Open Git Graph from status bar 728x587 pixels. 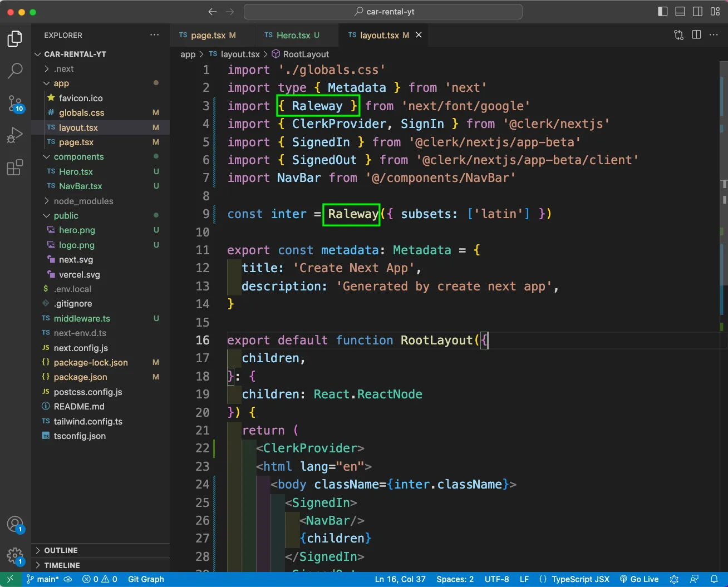coord(146,579)
